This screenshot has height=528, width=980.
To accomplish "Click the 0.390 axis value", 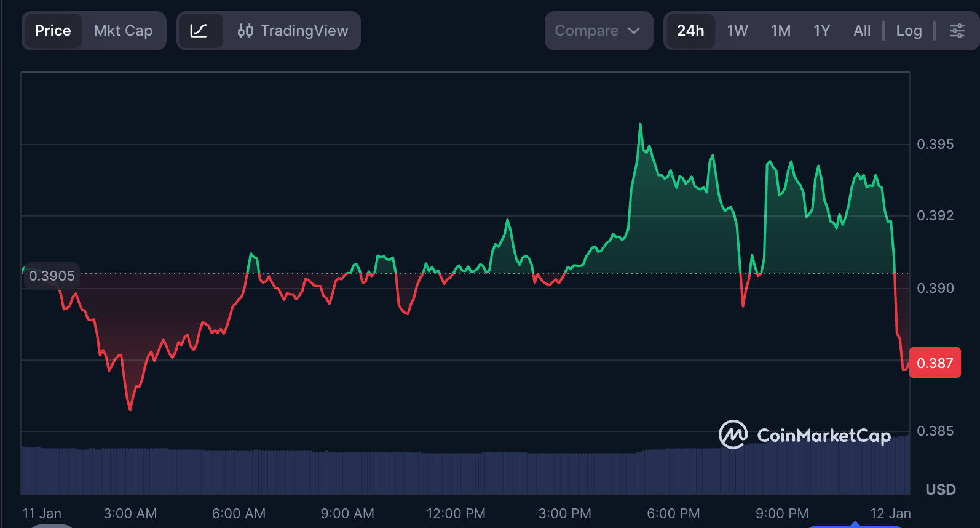I will point(935,288).
